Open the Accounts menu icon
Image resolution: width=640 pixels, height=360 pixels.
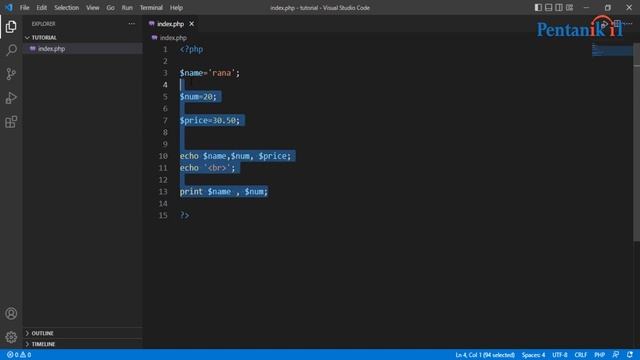coord(11,313)
